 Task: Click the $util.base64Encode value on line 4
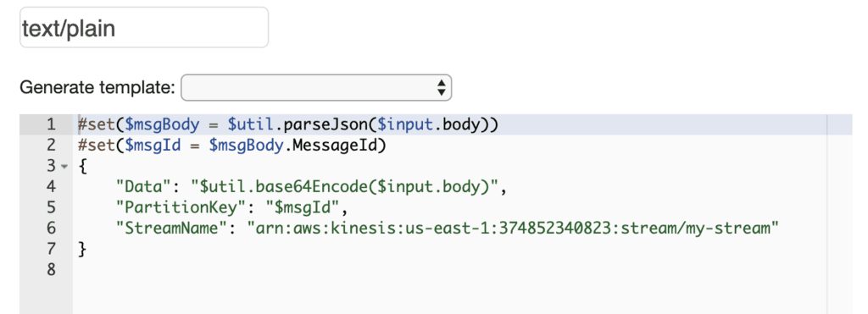346,187
